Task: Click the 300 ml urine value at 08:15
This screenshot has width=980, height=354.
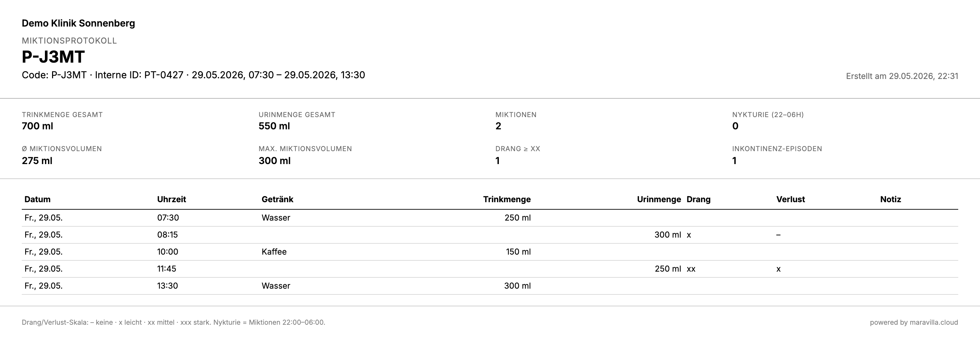Action: (x=668, y=235)
